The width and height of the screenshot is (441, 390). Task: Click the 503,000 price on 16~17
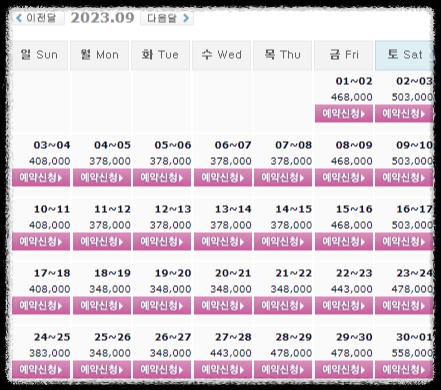coord(412,225)
